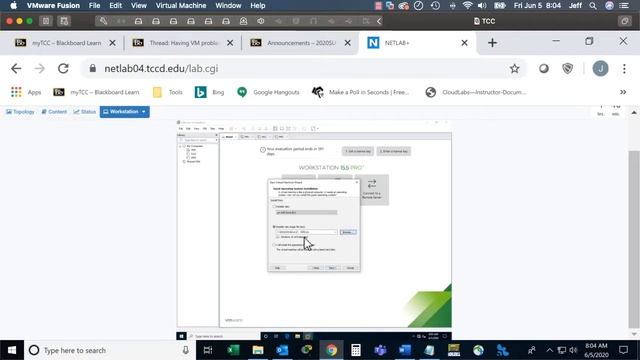Open the File menu in VMware Fusion
Viewport: 640px width, 360px height.
(x=94, y=6)
